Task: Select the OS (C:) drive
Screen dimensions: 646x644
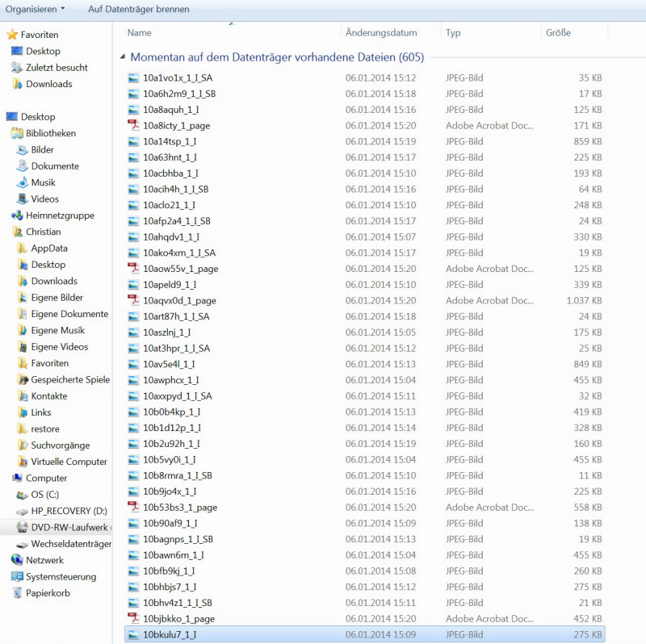Action: click(44, 495)
